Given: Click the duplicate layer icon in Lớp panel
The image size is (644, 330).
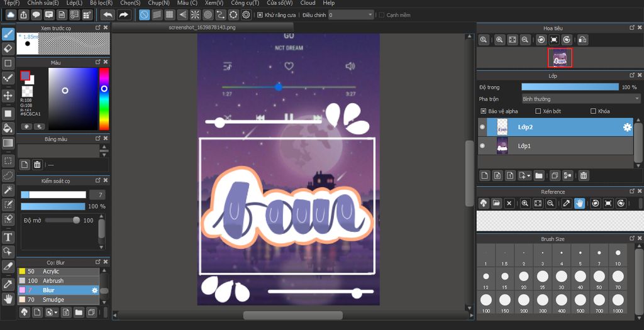Looking at the screenshot, I should point(555,175).
